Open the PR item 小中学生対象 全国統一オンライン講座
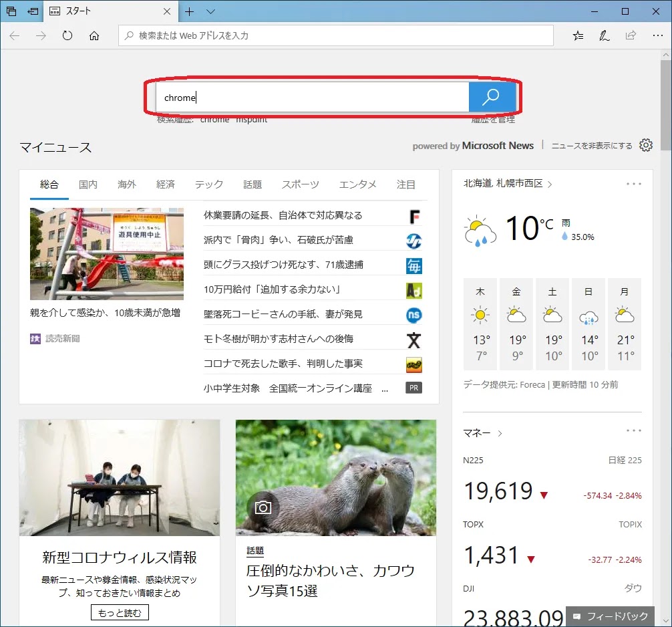This screenshot has height=627, width=672. click(296, 388)
